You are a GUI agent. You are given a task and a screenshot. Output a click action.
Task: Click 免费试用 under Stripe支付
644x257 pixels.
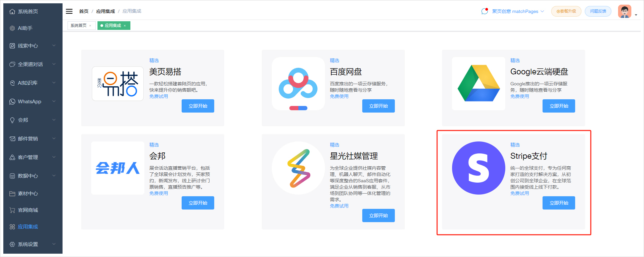[520, 193]
